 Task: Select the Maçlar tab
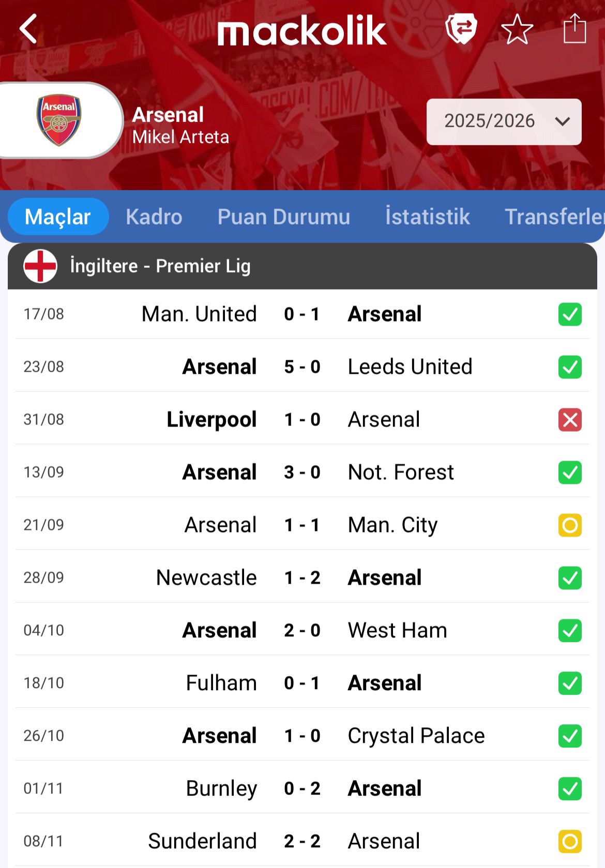58,217
